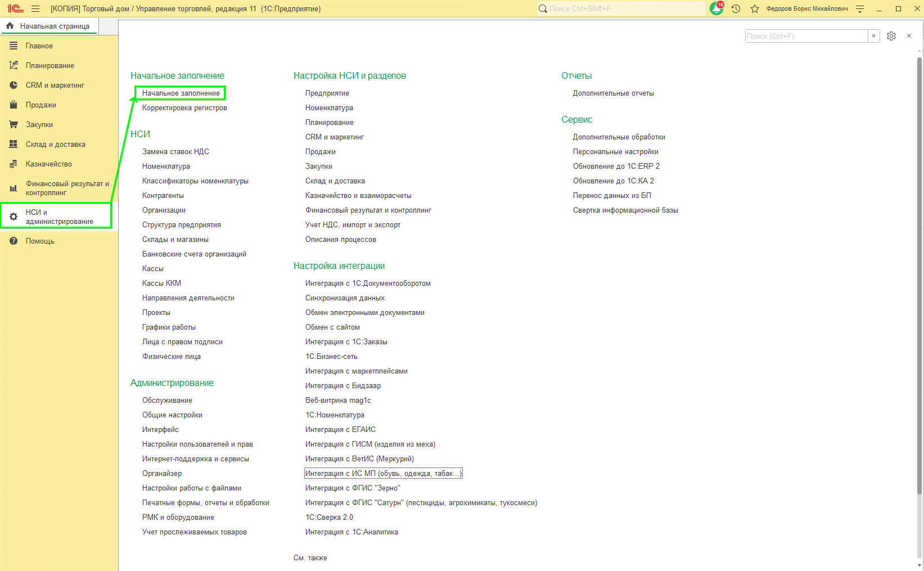
Task: Open Начальное заполнение link
Action: tap(181, 93)
